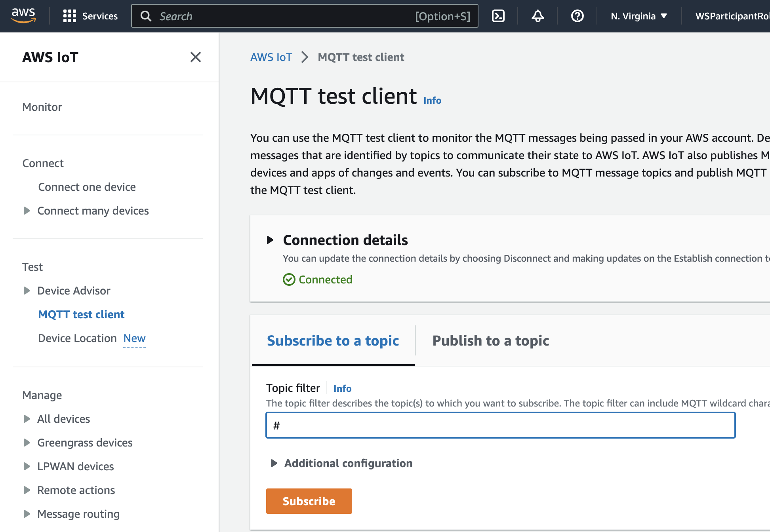Click the AWS logo home icon
Viewport: 770px width, 532px height.
click(23, 16)
